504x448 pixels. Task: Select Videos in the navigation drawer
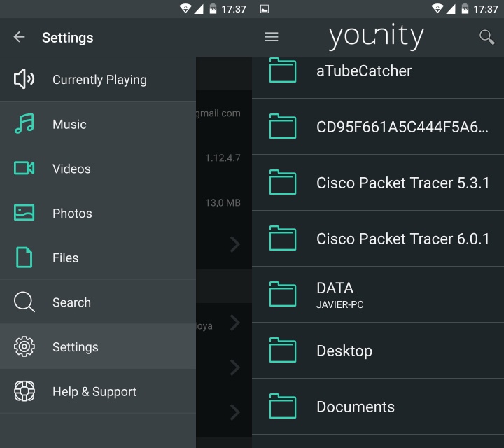(98, 168)
